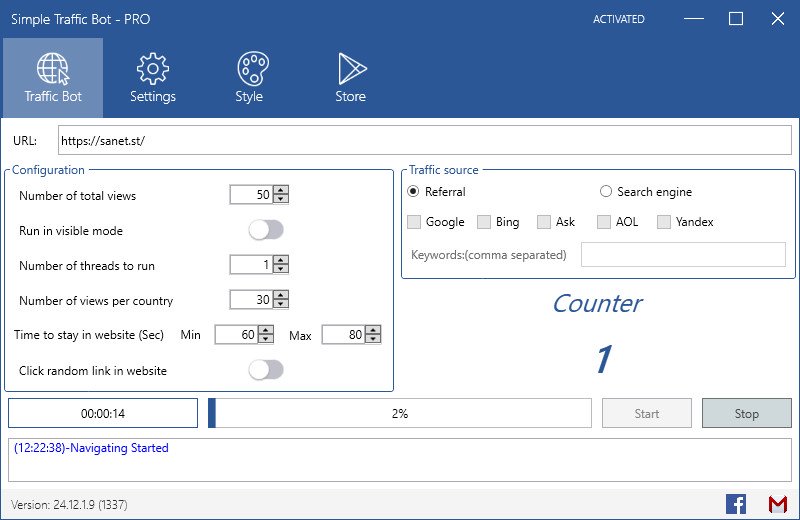
Task: Check the Google checkbox
Action: click(x=415, y=222)
